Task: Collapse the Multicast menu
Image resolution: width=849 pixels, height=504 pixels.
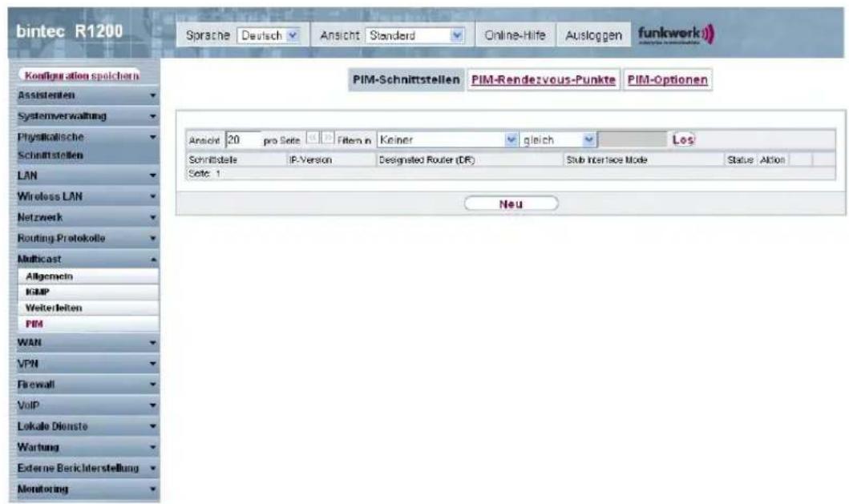Action: pos(87,259)
